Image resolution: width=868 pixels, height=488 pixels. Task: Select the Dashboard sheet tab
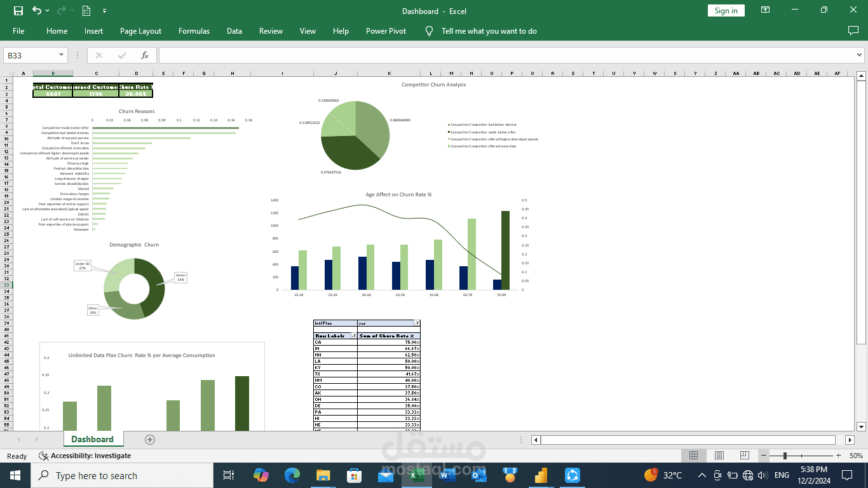92,439
